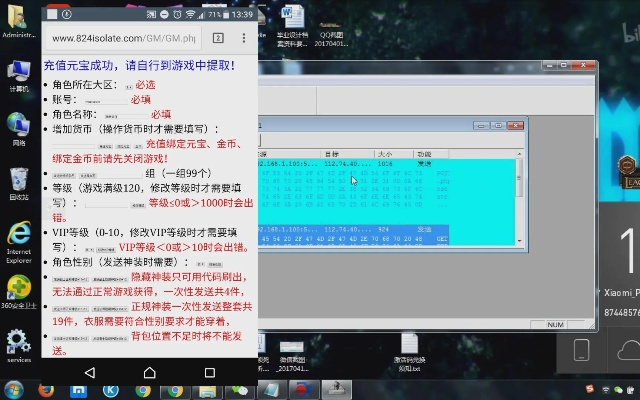Click the character name input field
This screenshot has height=400, width=640.
[x=126, y=114]
